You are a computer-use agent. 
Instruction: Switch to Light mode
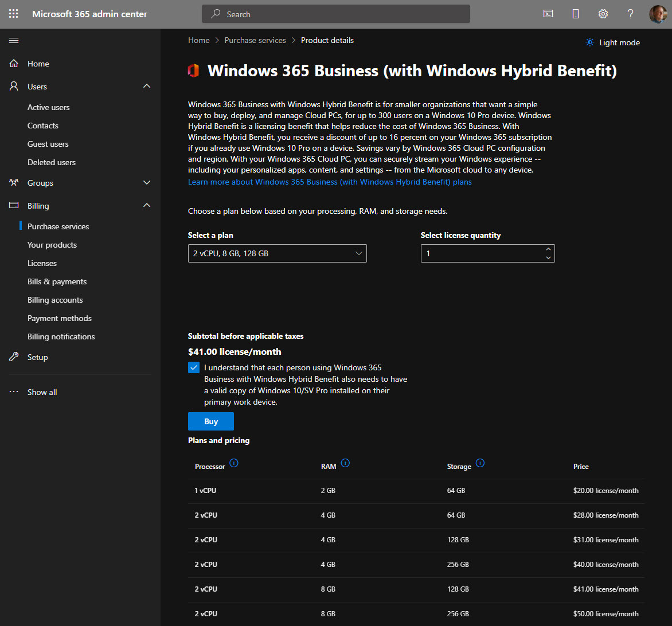pyautogui.click(x=612, y=42)
